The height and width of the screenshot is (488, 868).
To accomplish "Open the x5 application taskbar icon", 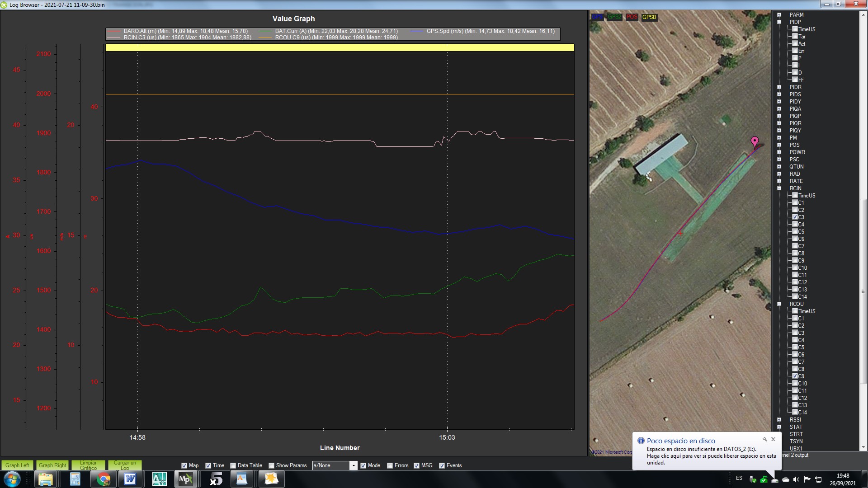I will [x=216, y=479].
